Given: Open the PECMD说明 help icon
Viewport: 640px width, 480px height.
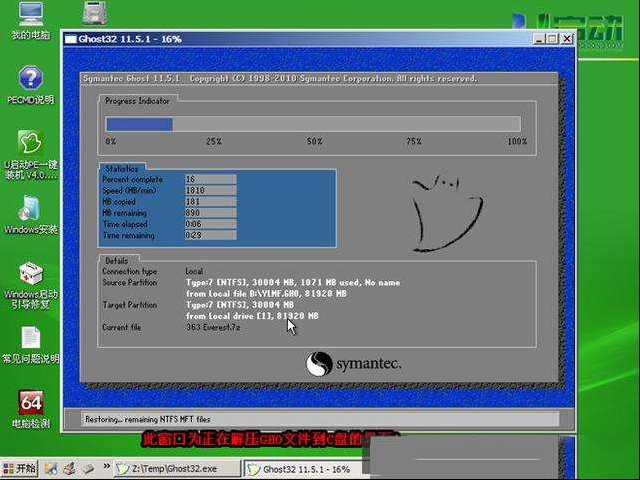Looking at the screenshot, I should (x=31, y=85).
